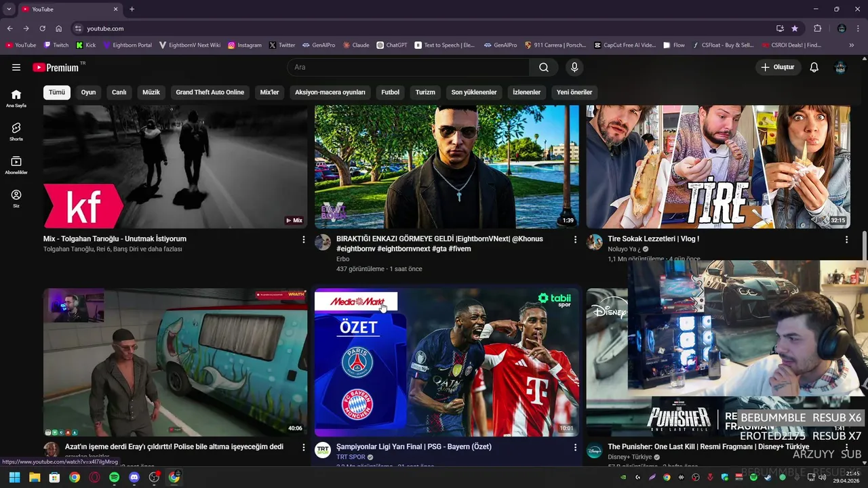Image resolution: width=868 pixels, height=488 pixels.
Task: Open a new browser tab
Action: point(132,9)
